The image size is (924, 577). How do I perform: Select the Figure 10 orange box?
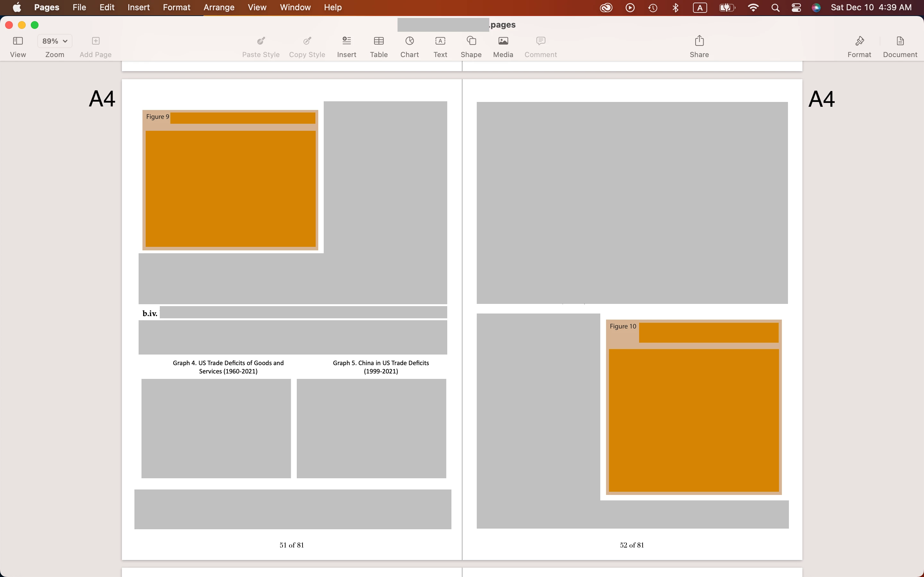pyautogui.click(x=693, y=420)
